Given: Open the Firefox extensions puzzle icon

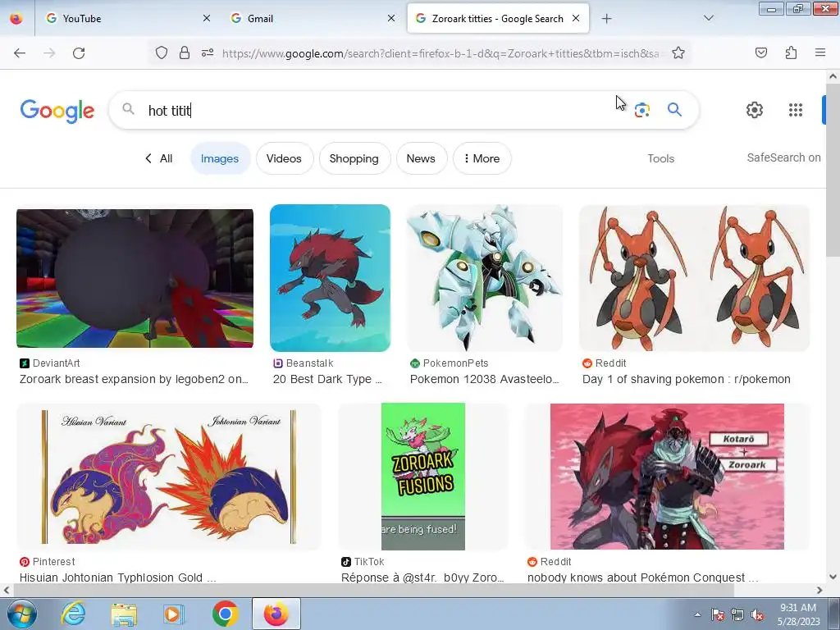Looking at the screenshot, I should tap(791, 52).
